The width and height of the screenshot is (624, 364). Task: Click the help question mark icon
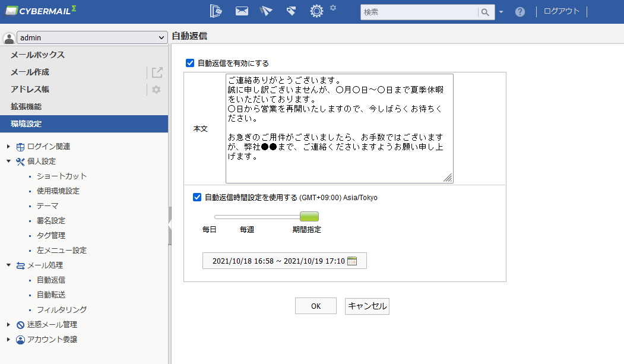[520, 12]
